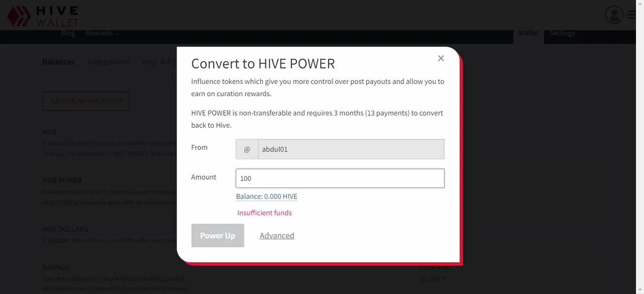The height and width of the screenshot is (294, 644).
Task: Go to the Blog menu item
Action: click(68, 33)
